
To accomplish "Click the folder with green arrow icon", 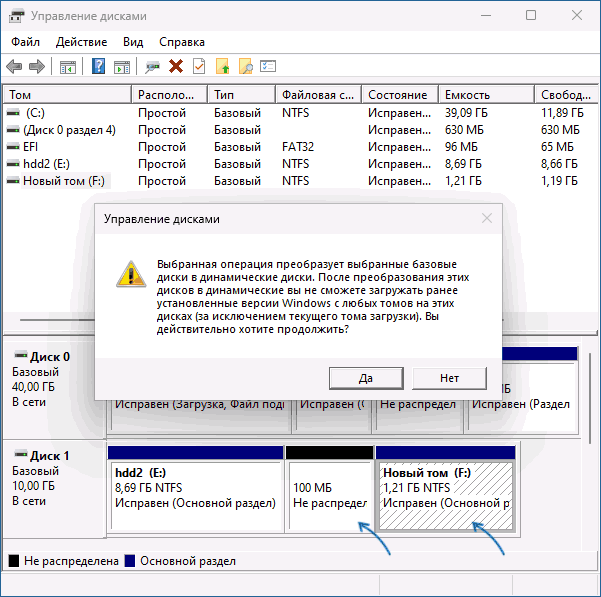I will pyautogui.click(x=222, y=66).
